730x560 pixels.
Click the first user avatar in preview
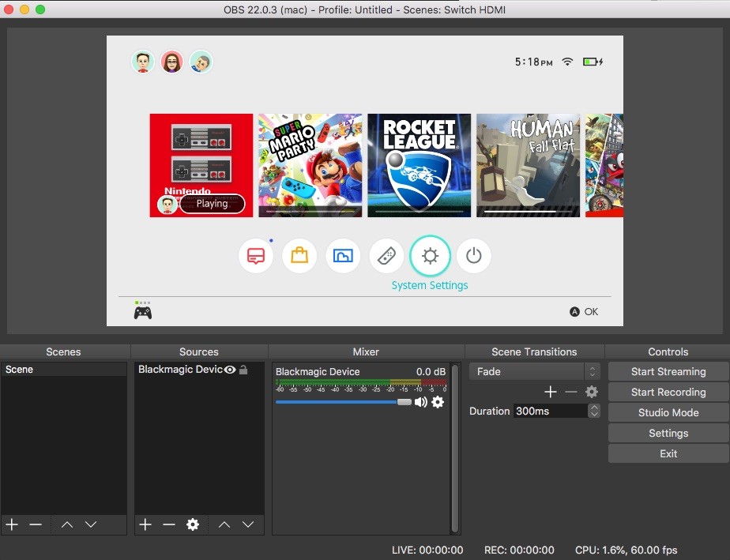[143, 62]
